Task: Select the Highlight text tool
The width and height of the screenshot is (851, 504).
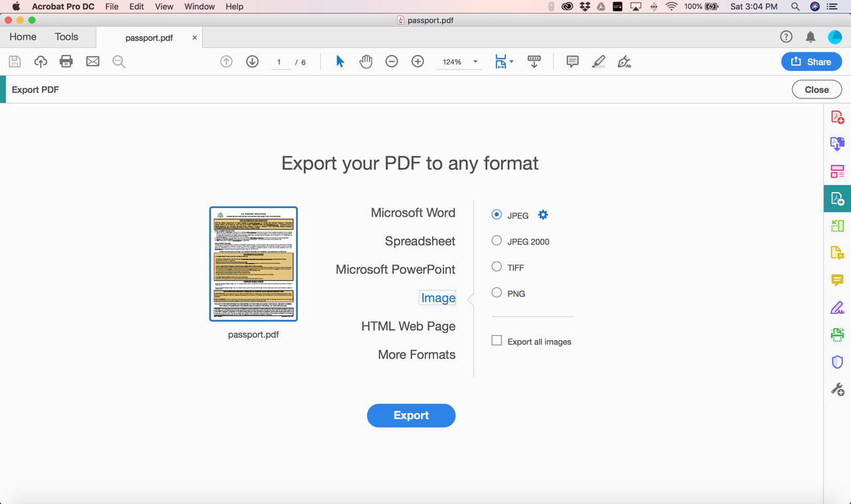Action: tap(598, 62)
